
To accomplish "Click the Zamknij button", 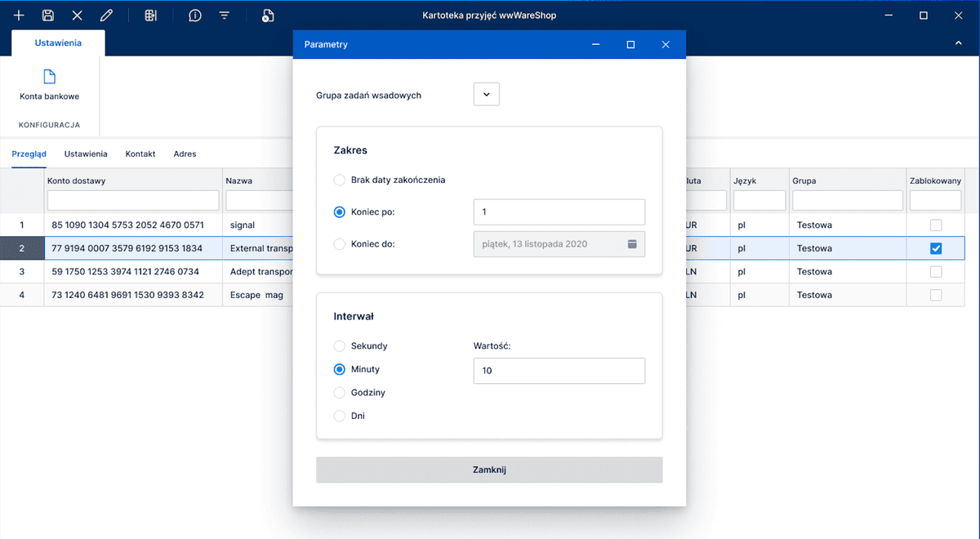I will 489,470.
